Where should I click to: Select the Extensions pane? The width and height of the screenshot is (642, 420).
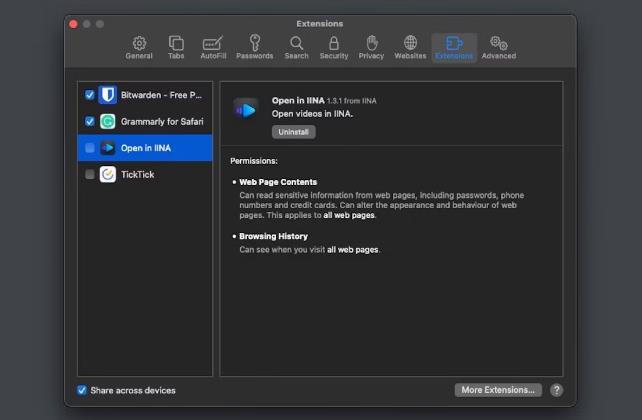454,47
